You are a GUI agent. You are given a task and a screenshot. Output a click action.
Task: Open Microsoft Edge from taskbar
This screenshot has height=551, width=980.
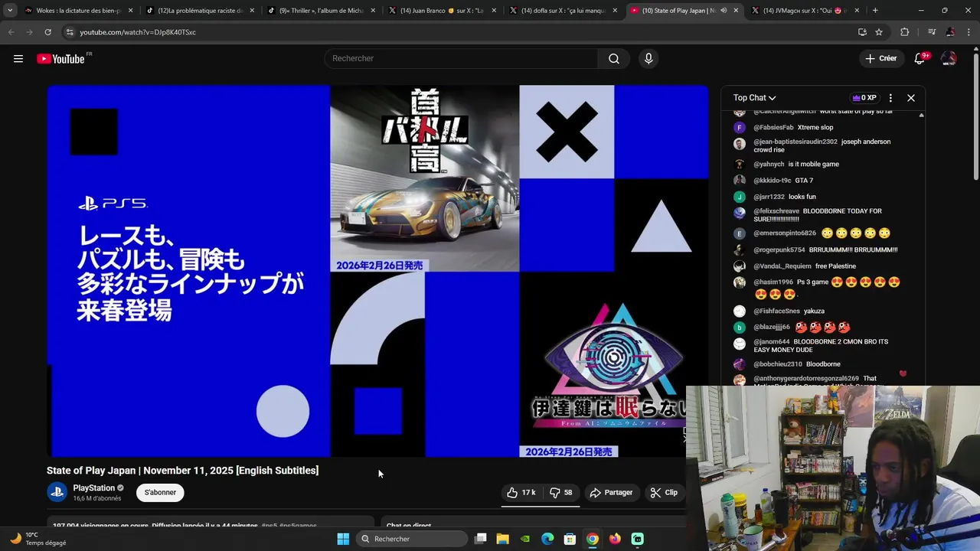click(x=547, y=539)
